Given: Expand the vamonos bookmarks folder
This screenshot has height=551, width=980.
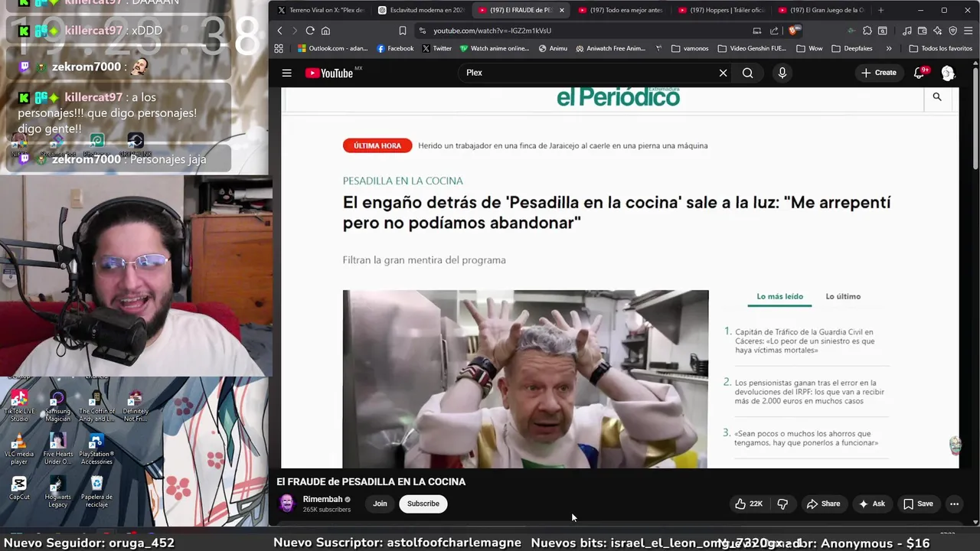Looking at the screenshot, I should (x=690, y=48).
